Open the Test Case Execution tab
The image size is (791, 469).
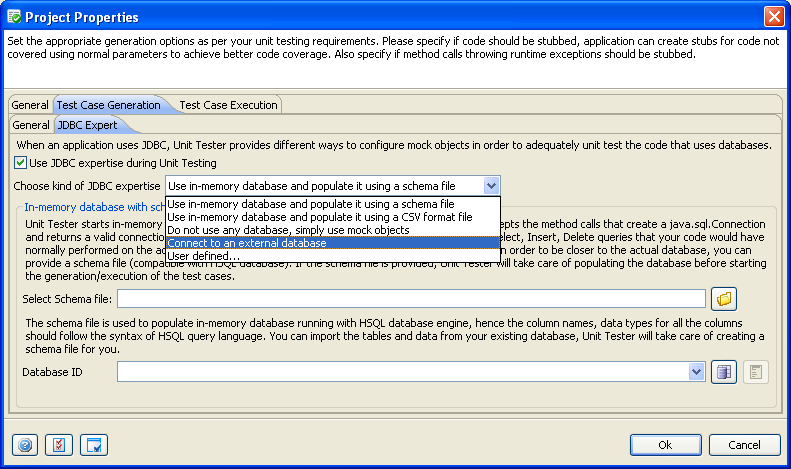pyautogui.click(x=228, y=105)
